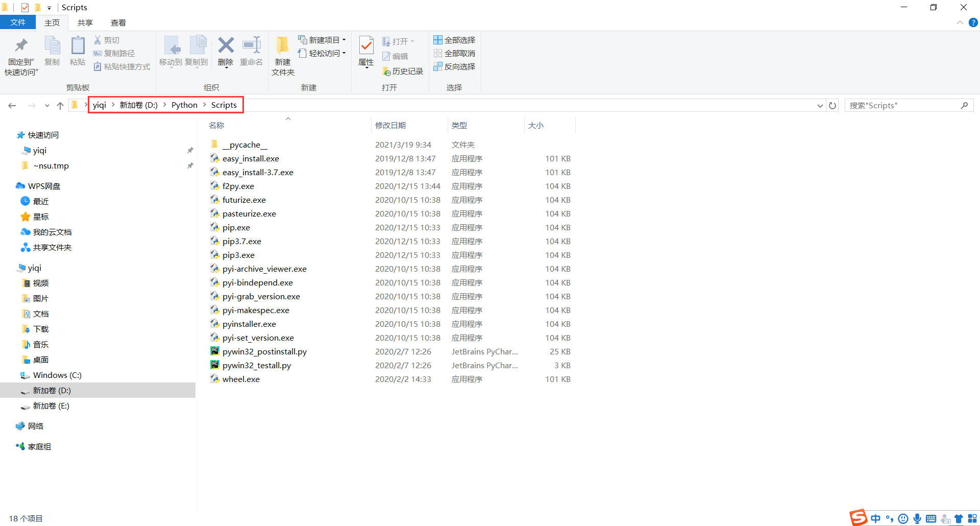Go back to previous folder
The height and width of the screenshot is (526, 980).
12,106
